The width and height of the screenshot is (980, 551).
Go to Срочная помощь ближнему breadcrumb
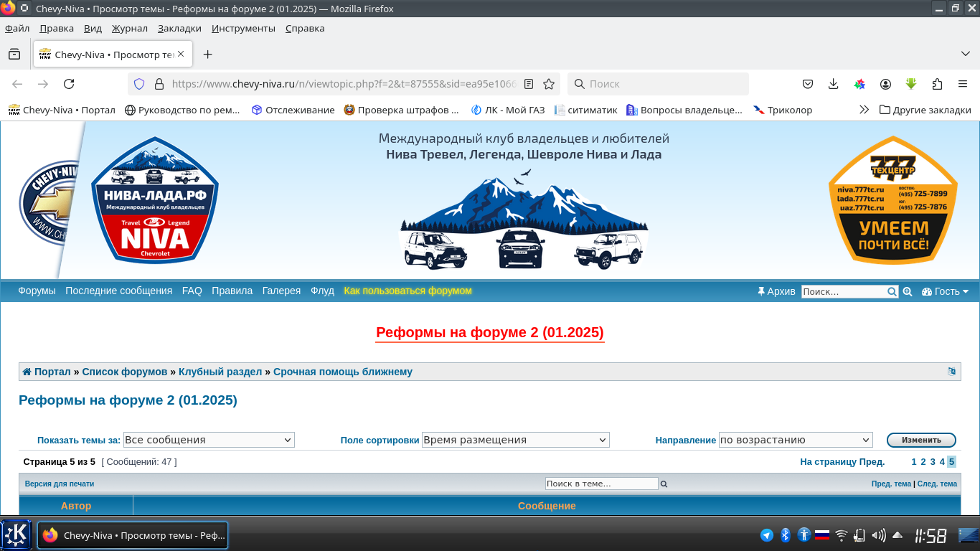pyautogui.click(x=343, y=372)
